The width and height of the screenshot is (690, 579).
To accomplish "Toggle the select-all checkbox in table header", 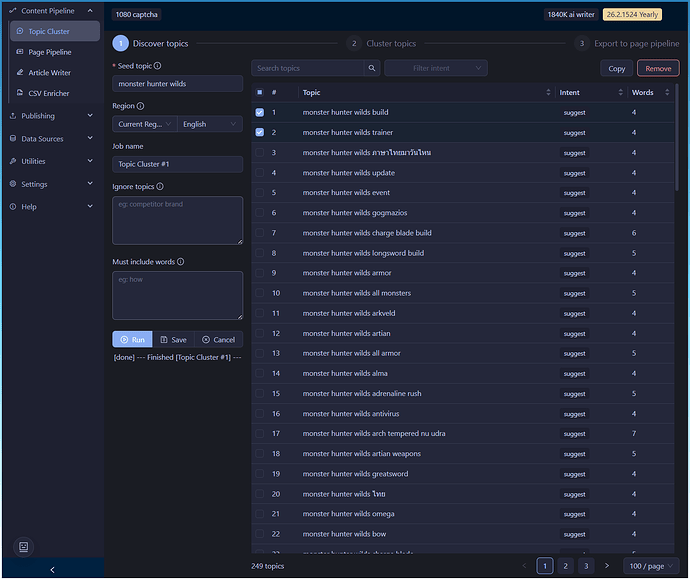I will click(x=260, y=93).
